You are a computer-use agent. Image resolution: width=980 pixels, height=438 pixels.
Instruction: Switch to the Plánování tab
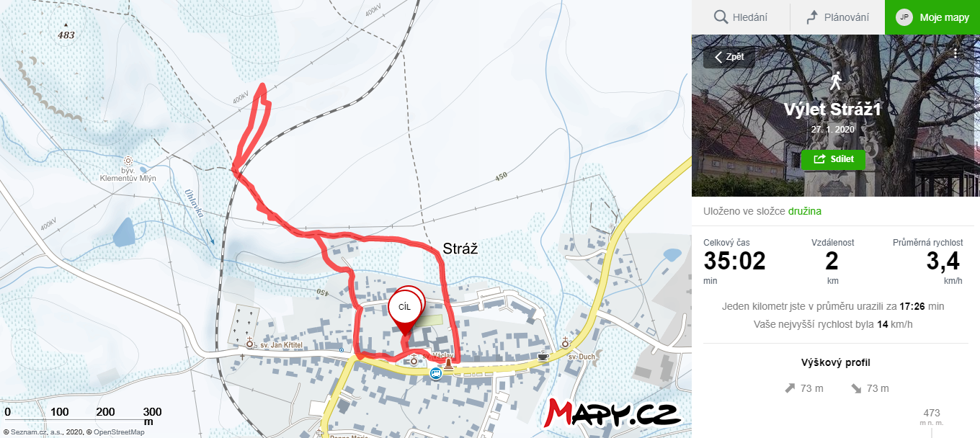837,17
